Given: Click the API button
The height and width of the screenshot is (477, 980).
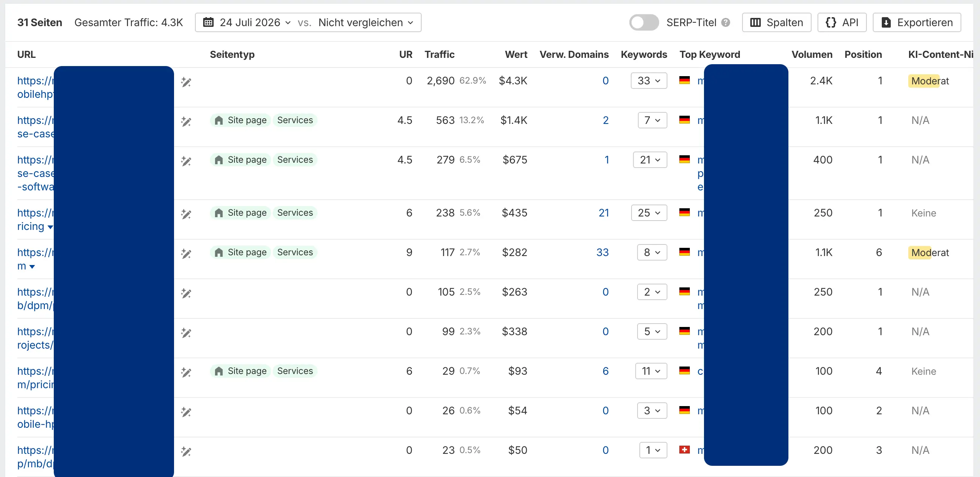Looking at the screenshot, I should [842, 22].
